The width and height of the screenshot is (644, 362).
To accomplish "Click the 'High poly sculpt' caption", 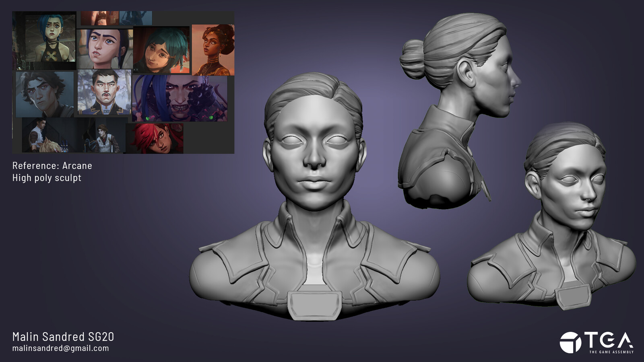I will click(47, 178).
